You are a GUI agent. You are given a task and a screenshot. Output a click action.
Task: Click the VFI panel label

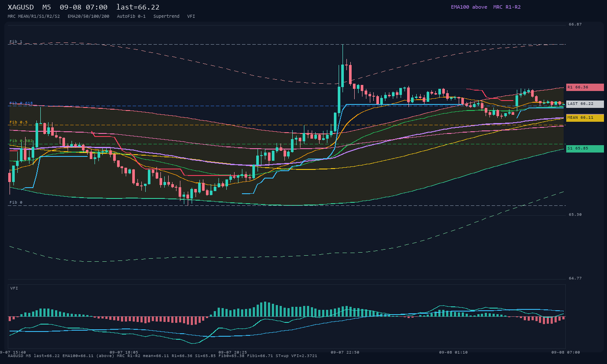coord(14,288)
